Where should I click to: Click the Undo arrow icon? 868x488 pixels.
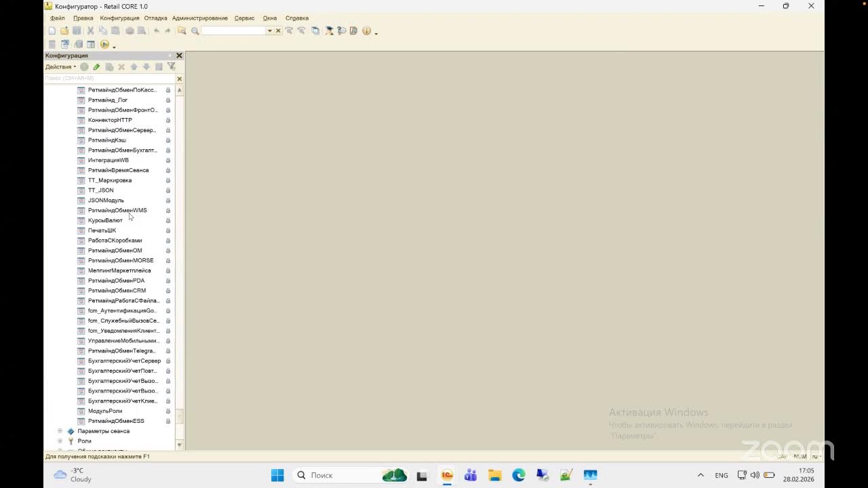157,30
